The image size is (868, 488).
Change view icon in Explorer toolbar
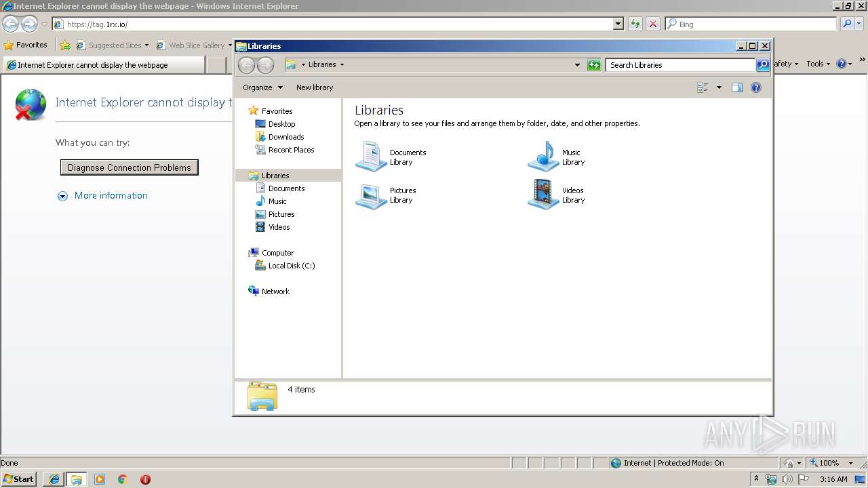tap(703, 87)
